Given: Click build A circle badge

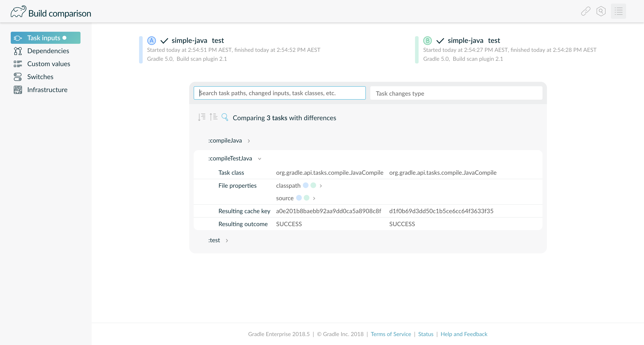Looking at the screenshot, I should (x=151, y=40).
